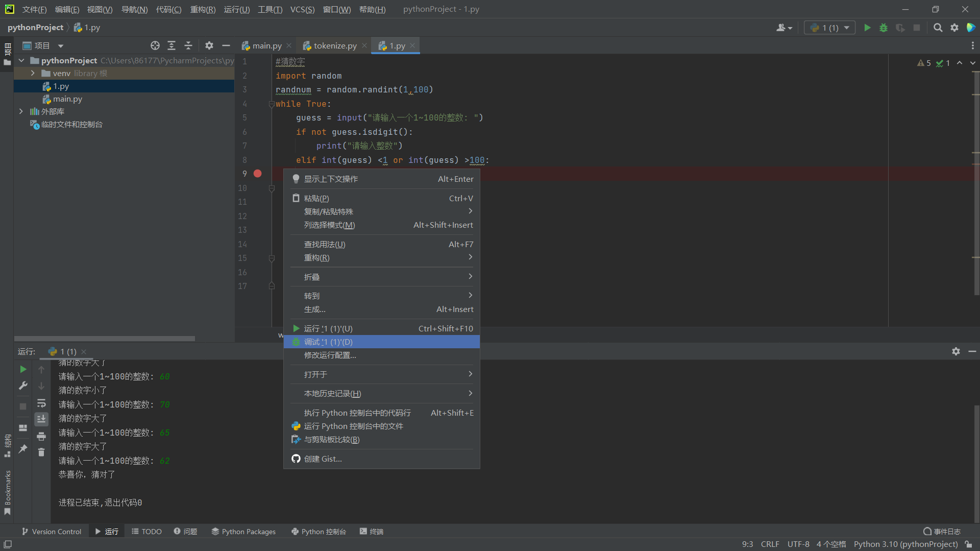Close the 1.py editor tab
The image size is (980, 551).
point(412,45)
